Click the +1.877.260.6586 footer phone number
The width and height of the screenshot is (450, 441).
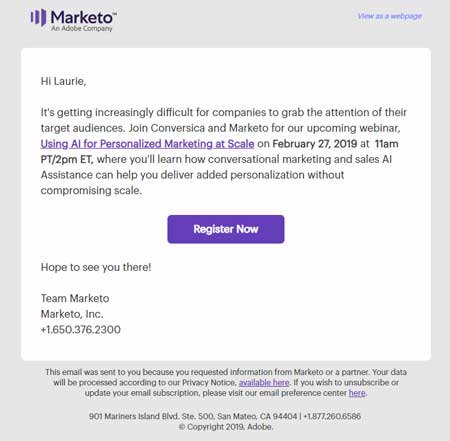(x=332, y=416)
